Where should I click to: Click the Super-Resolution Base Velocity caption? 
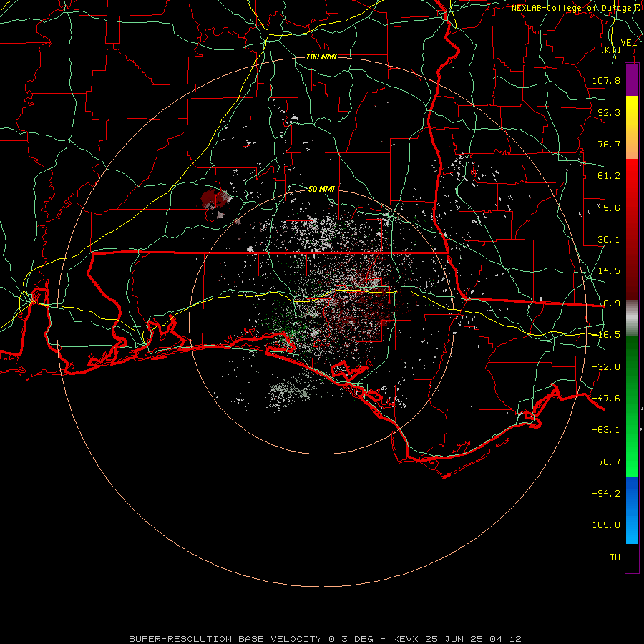(x=325, y=639)
